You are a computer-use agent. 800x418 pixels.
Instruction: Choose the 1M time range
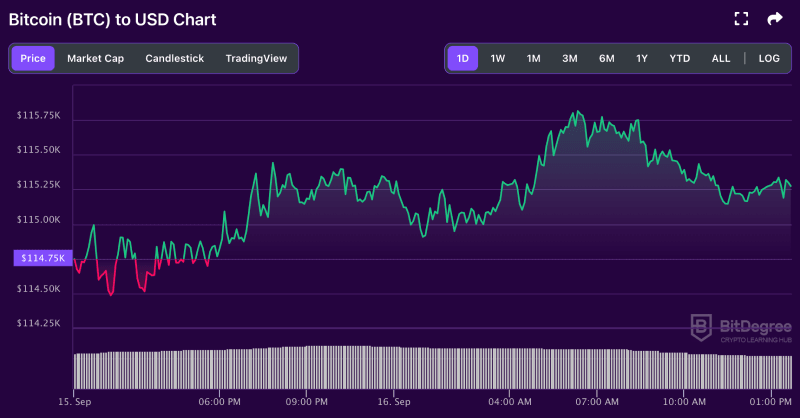pyautogui.click(x=533, y=58)
